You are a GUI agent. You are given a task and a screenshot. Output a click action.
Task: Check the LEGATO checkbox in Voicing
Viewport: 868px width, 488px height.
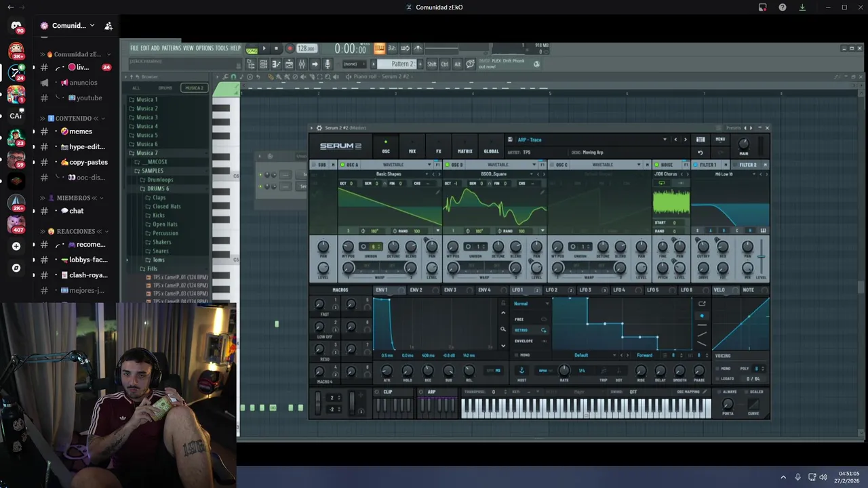click(718, 379)
